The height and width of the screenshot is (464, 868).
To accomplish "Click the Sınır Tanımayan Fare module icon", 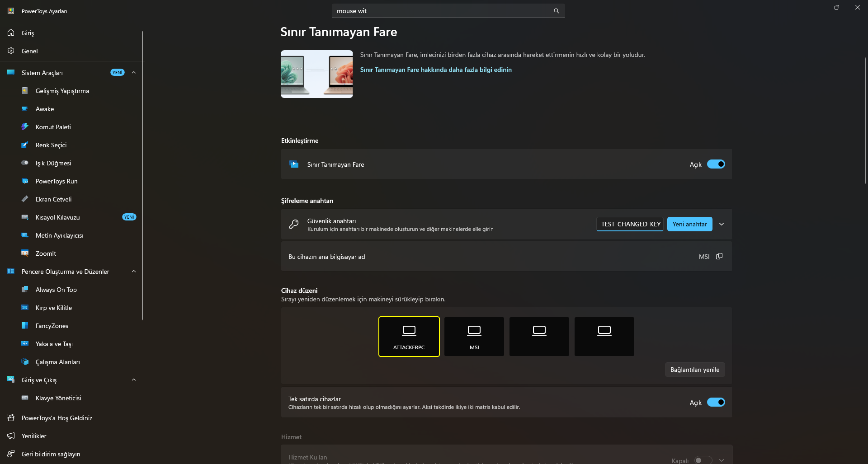I will (294, 164).
